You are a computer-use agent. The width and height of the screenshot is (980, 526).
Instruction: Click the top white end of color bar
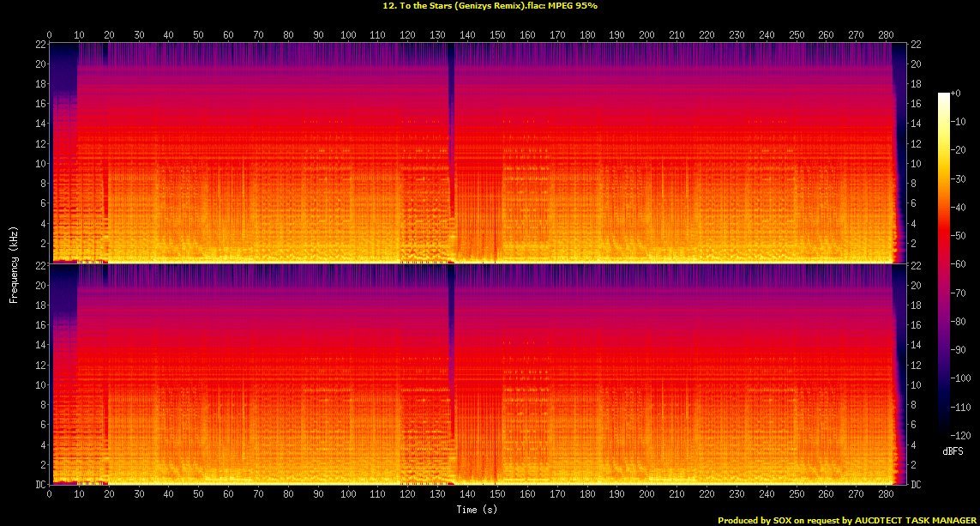(944, 96)
